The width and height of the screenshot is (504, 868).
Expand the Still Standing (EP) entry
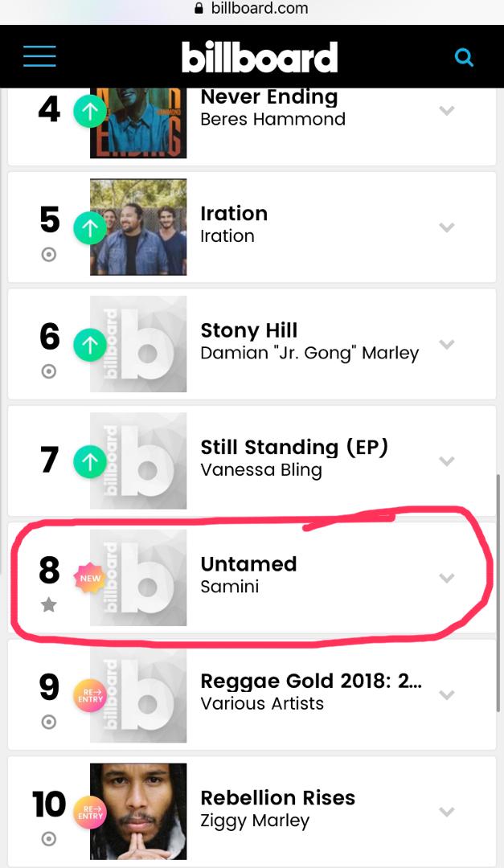[447, 461]
